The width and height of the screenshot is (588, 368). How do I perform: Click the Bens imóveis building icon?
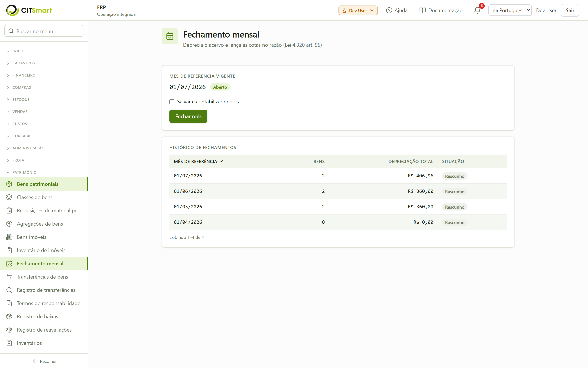pyautogui.click(x=9, y=237)
